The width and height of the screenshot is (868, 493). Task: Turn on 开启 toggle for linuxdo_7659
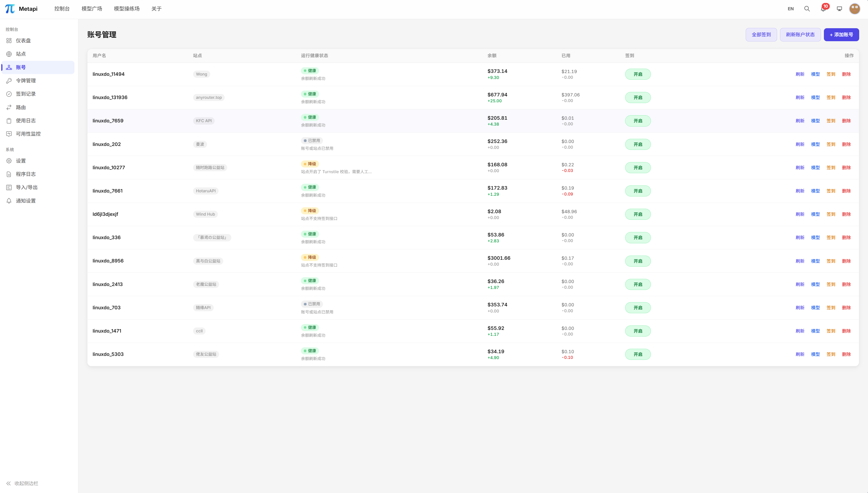[x=638, y=120]
